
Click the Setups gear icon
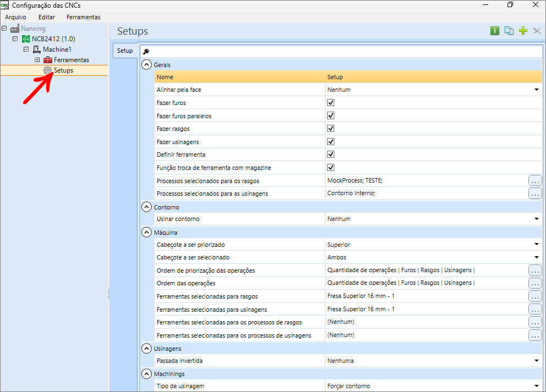pos(47,70)
